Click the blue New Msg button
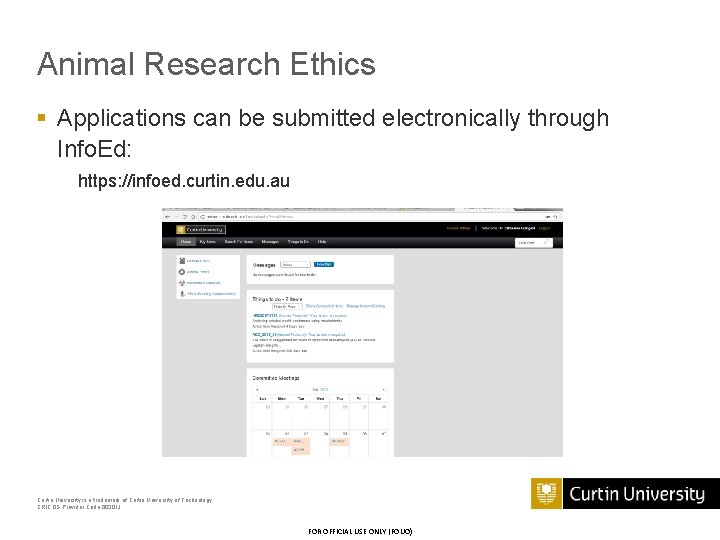The width and height of the screenshot is (720, 540). click(x=324, y=264)
